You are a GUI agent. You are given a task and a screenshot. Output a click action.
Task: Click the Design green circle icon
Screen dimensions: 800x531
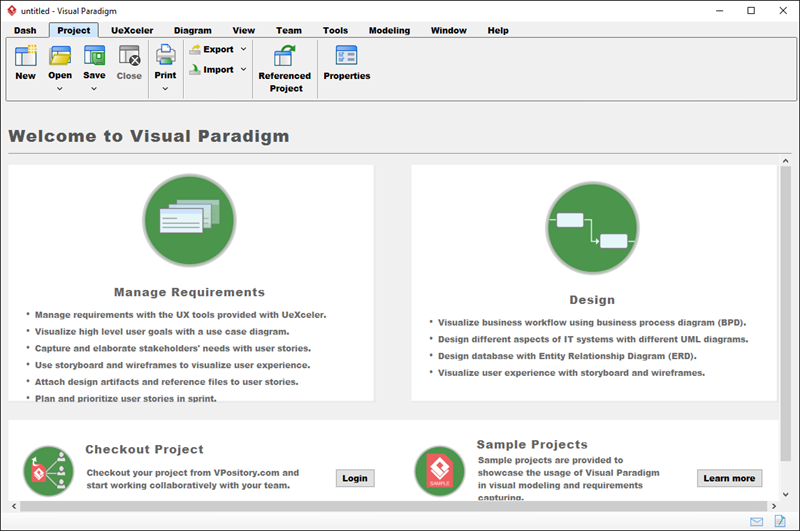pyautogui.click(x=592, y=228)
